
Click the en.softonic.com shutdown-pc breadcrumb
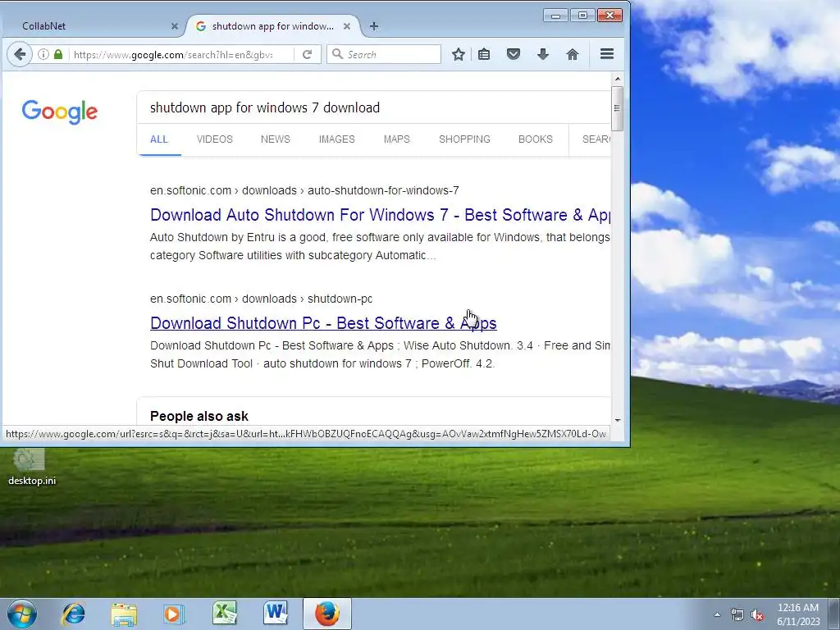[x=261, y=299]
